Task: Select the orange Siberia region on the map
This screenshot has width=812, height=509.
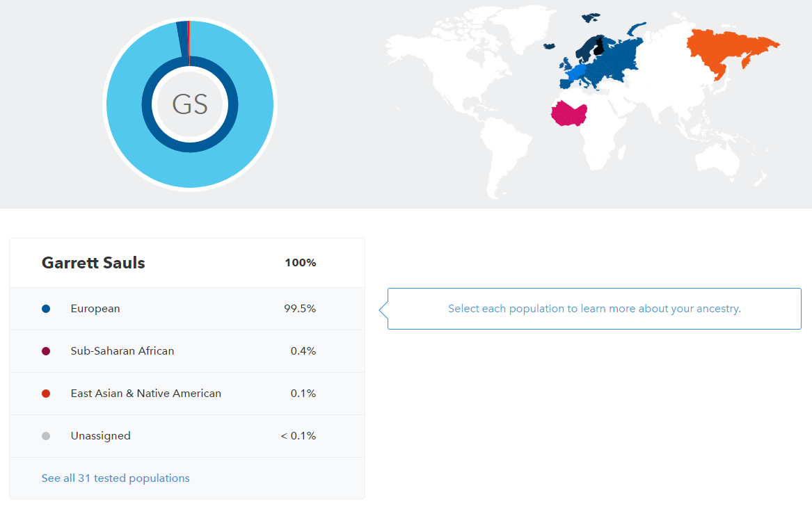Action: [x=724, y=45]
